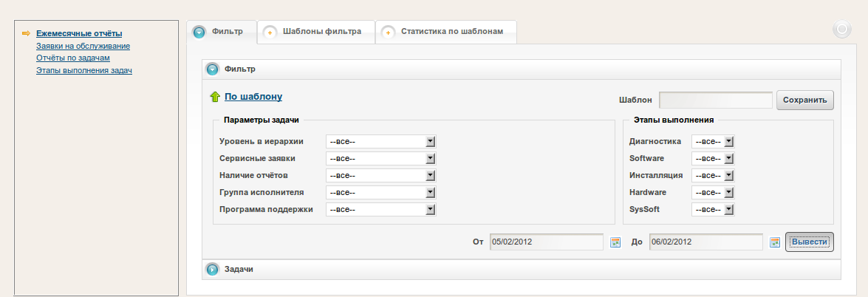This screenshot has height=297, width=868.
Task: Click the calendar icon next to От date
Action: click(615, 242)
